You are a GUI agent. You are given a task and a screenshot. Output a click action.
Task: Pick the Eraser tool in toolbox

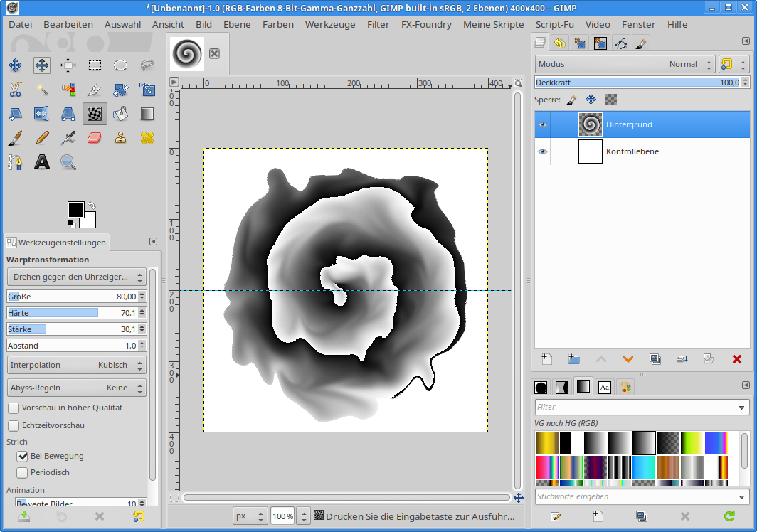point(95,137)
